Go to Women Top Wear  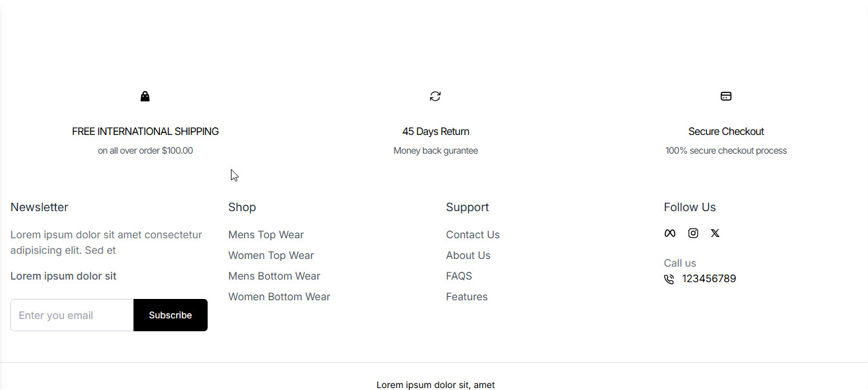click(x=271, y=255)
